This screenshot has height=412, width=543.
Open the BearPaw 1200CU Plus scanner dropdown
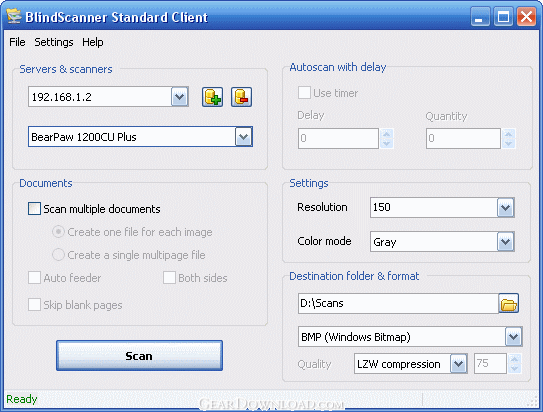[x=243, y=137]
